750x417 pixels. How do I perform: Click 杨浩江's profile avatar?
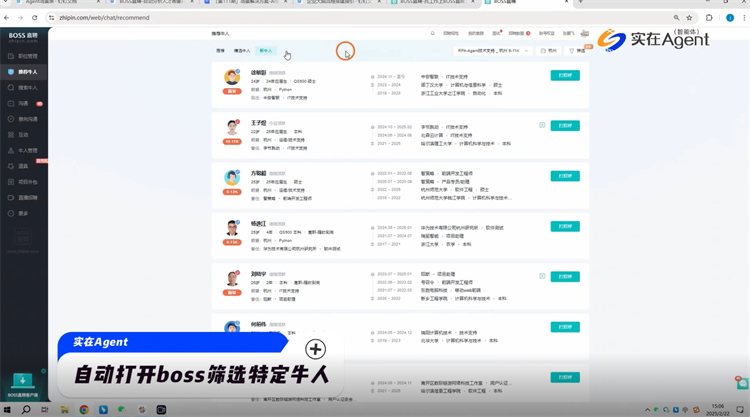pos(232,228)
